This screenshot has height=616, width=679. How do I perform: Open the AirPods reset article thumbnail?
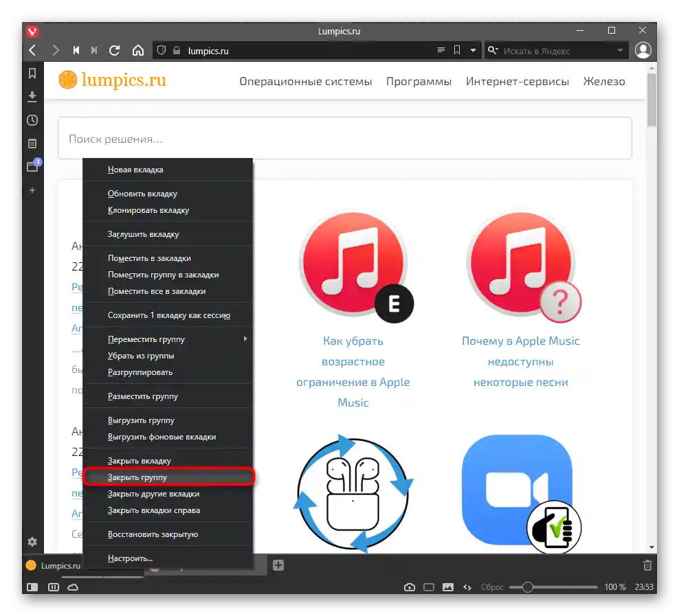[x=353, y=493]
